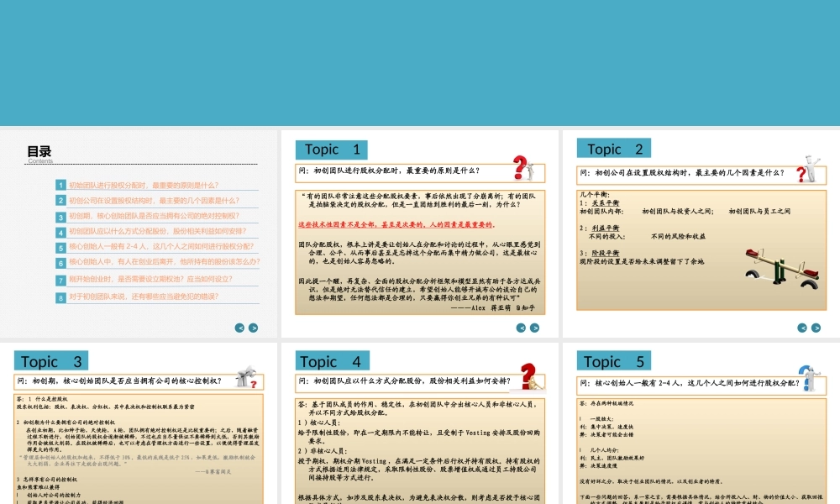Select the Topic 1 title label
The image size is (840, 504).
332,150
